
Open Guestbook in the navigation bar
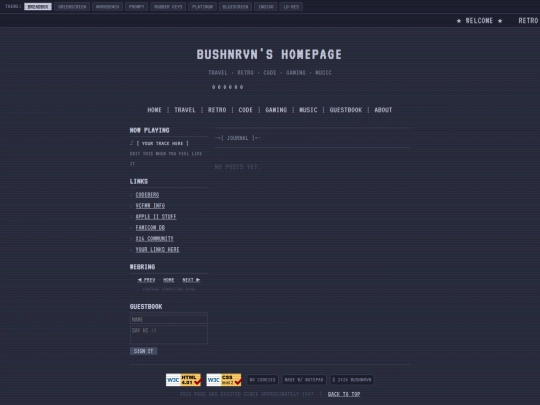346,110
